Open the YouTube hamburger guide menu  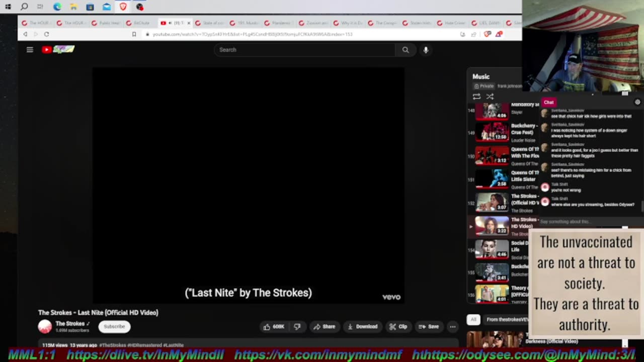[x=30, y=49]
